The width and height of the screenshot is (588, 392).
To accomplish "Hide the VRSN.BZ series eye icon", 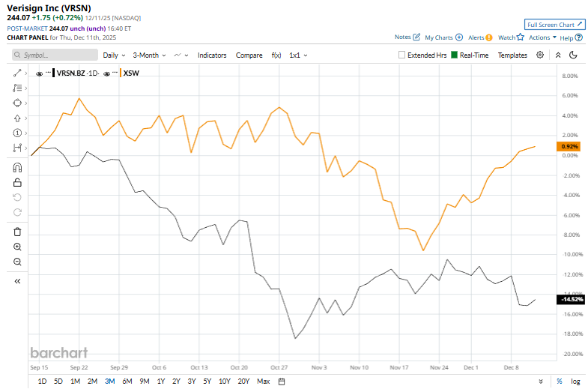I will [x=39, y=73].
